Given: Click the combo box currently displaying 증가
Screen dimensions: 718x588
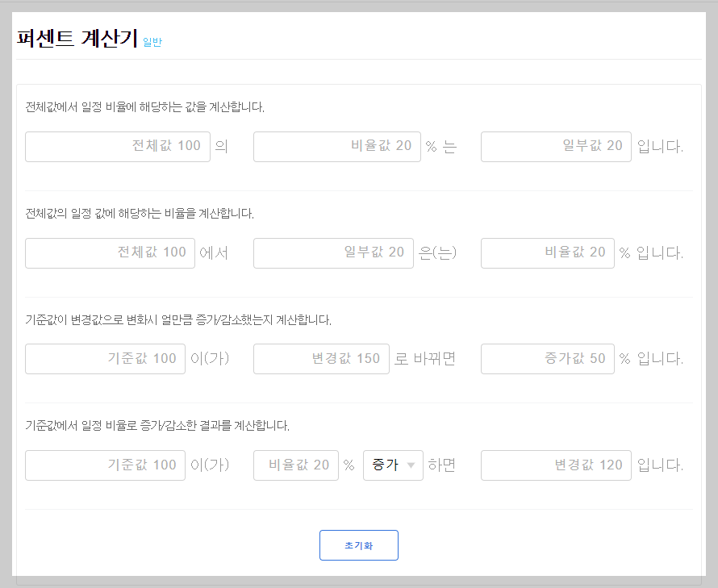Looking at the screenshot, I should tap(393, 465).
